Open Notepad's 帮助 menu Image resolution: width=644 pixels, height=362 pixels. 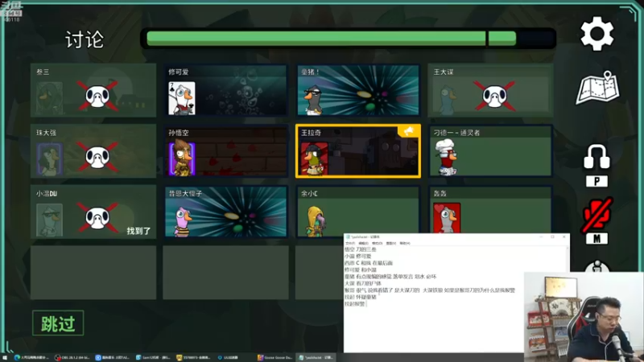pyautogui.click(x=405, y=244)
